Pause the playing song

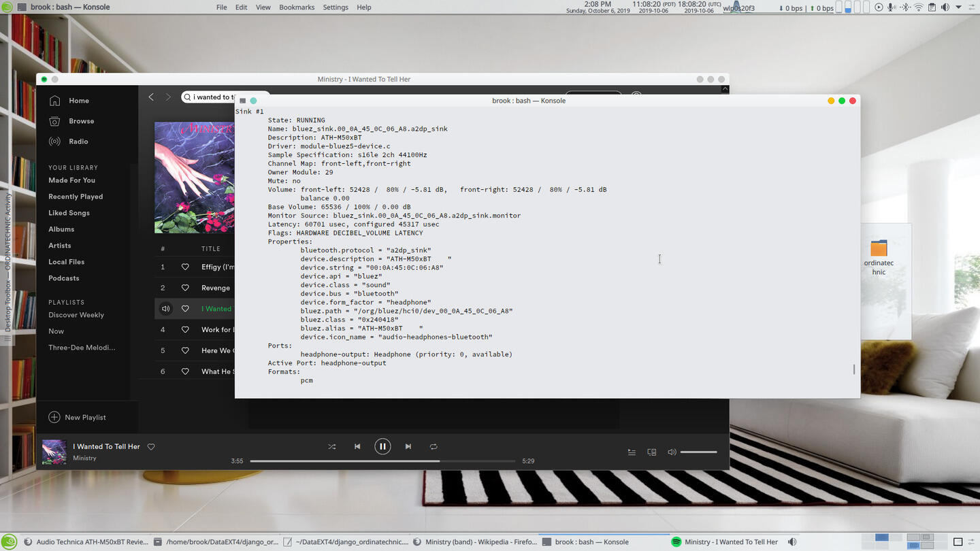click(x=382, y=447)
